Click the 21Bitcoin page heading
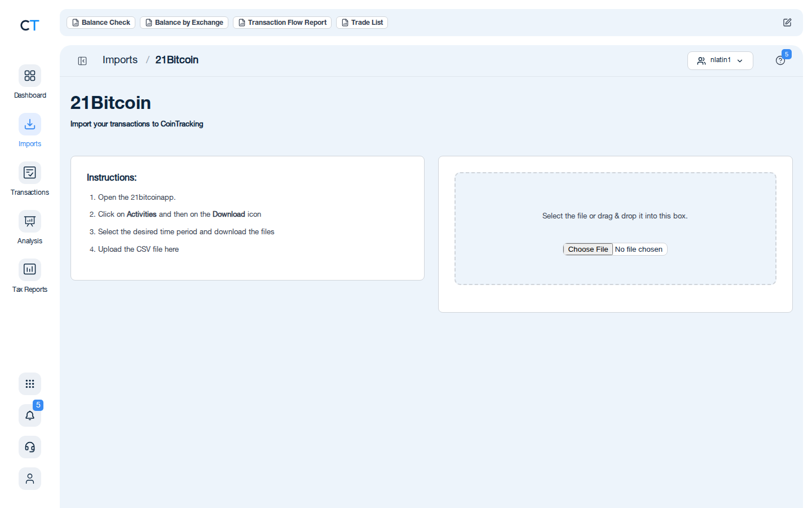Screen dimensions: 812x508 (x=111, y=103)
